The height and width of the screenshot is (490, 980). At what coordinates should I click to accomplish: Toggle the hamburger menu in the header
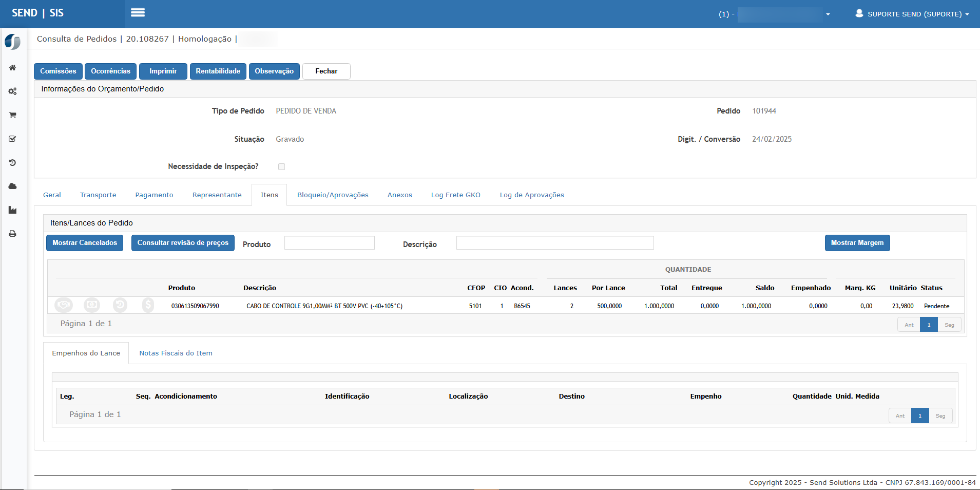pos(138,13)
